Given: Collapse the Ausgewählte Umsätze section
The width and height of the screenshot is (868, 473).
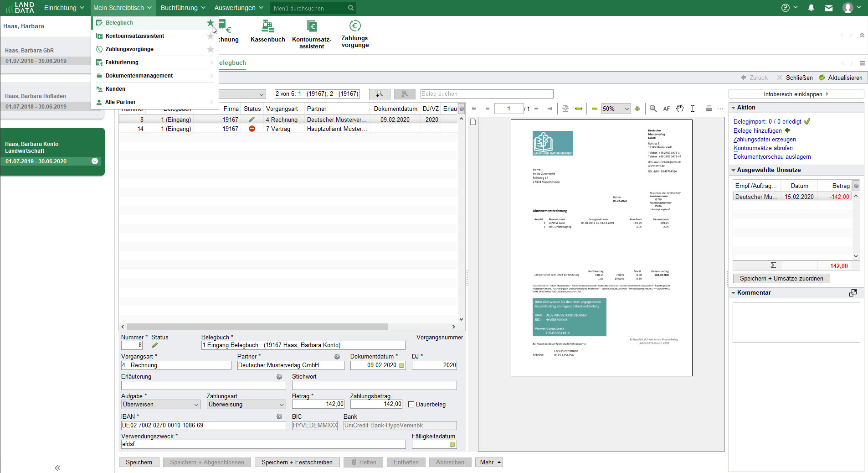Looking at the screenshot, I should [x=734, y=170].
